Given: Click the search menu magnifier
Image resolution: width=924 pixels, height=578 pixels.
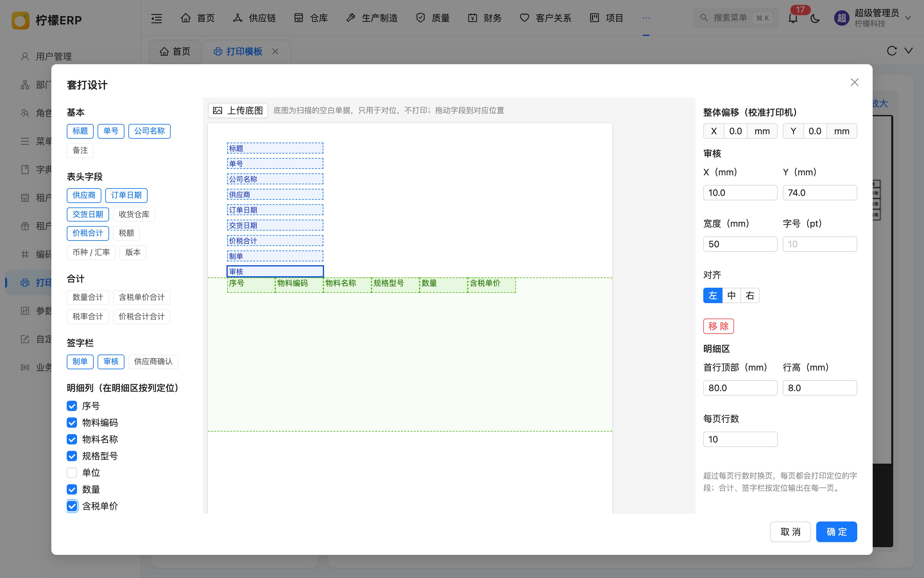Looking at the screenshot, I should click(704, 18).
